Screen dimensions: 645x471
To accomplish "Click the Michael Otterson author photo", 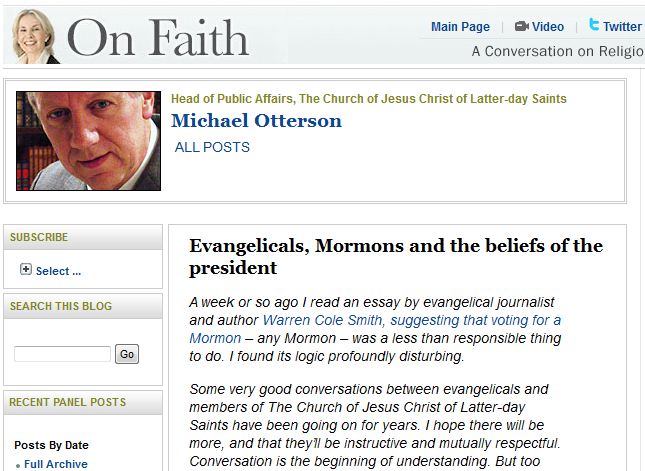I will click(88, 141).
